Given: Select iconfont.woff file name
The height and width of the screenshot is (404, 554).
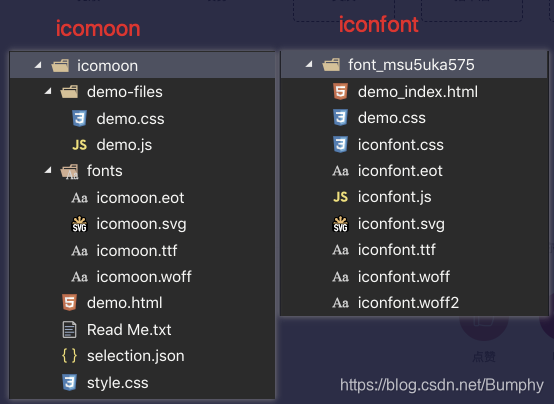Looking at the screenshot, I should [403, 277].
